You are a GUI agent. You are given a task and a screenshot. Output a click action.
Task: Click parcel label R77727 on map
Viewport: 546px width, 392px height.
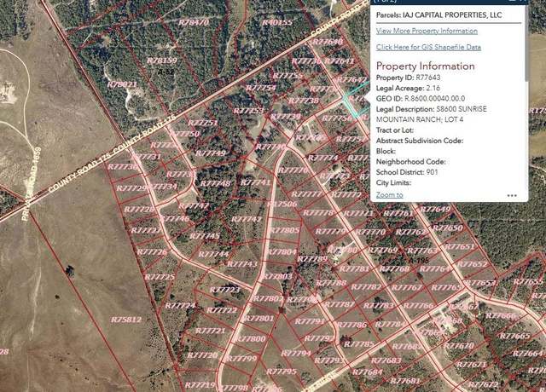coord(146,231)
